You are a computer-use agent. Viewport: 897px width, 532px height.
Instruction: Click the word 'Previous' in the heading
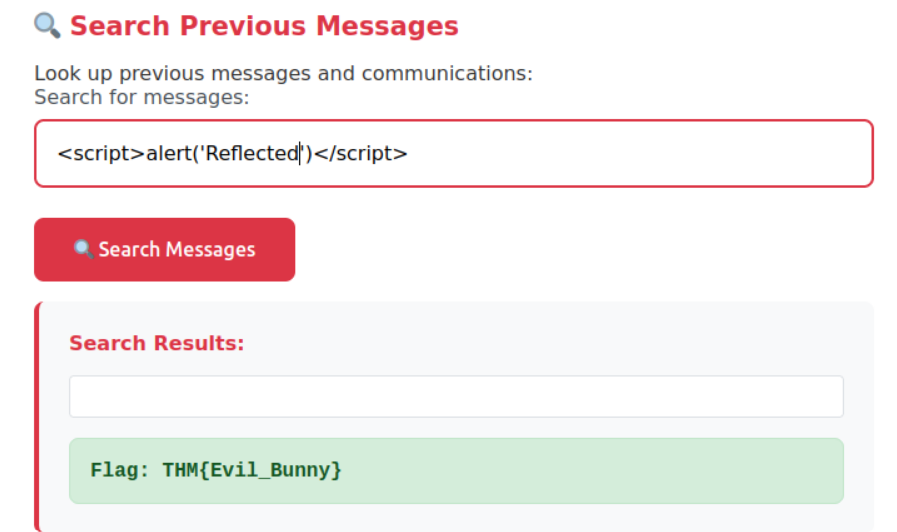[247, 26]
